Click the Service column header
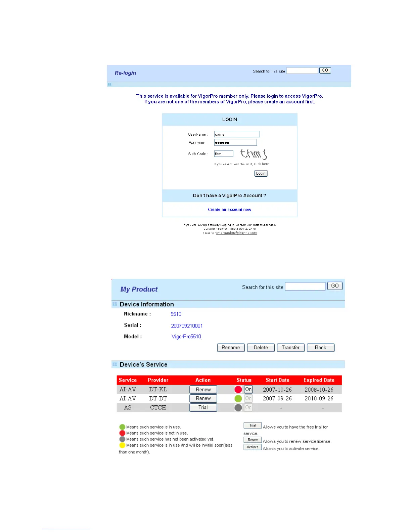Screen dimensions: 411x532 [128, 380]
